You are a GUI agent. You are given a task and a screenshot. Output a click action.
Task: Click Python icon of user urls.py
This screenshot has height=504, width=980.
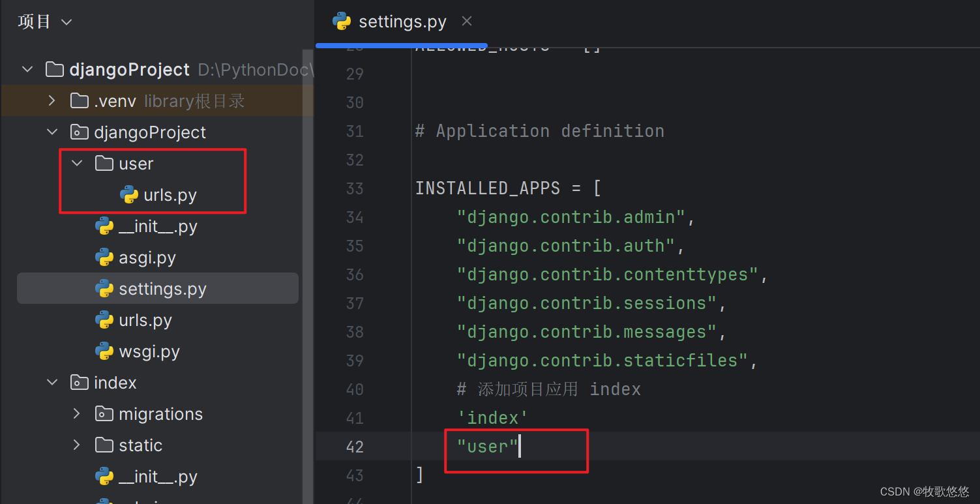pos(129,194)
